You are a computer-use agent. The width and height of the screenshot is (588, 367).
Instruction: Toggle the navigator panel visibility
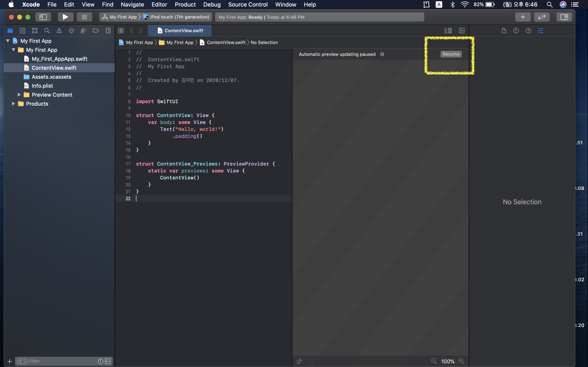(x=43, y=17)
